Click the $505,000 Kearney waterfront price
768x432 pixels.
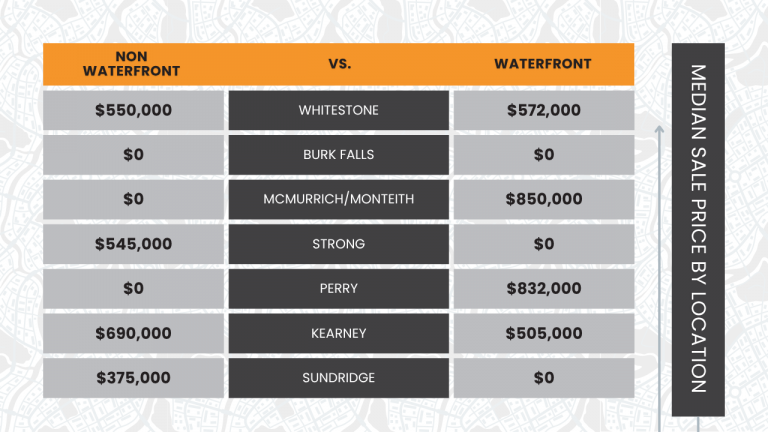pyautogui.click(x=543, y=333)
